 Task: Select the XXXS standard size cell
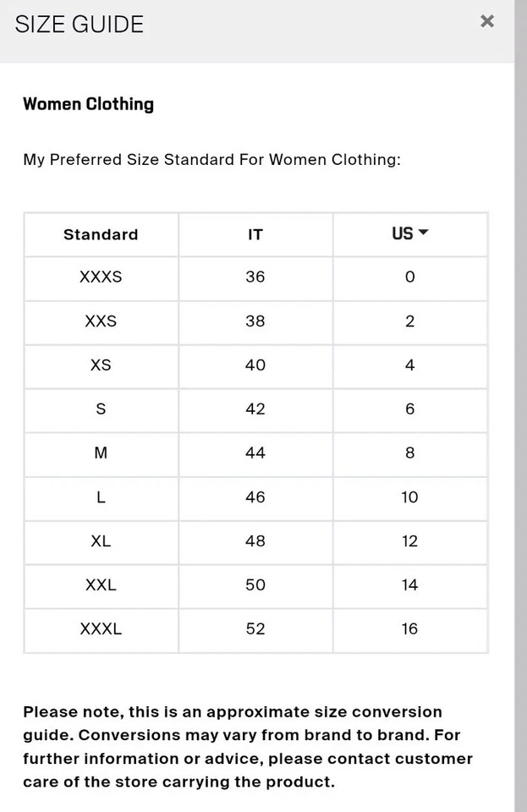pos(101,277)
